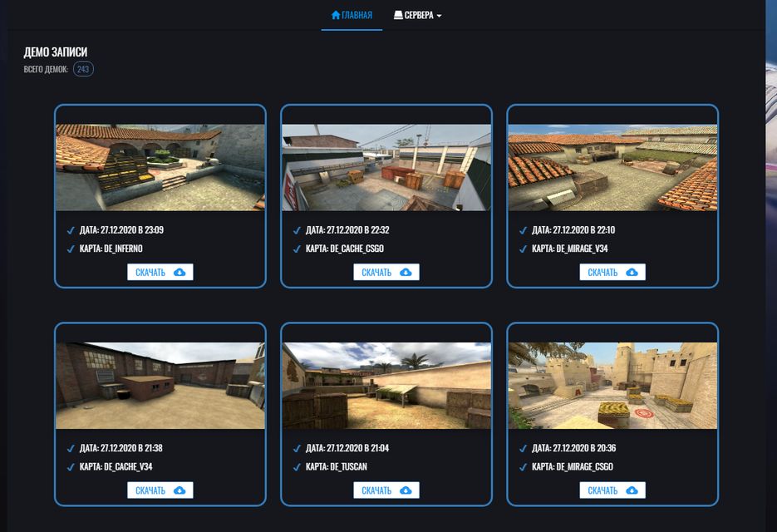Open the de_mirage_v34 map thumbnail
This screenshot has width=777, height=532.
click(x=612, y=168)
